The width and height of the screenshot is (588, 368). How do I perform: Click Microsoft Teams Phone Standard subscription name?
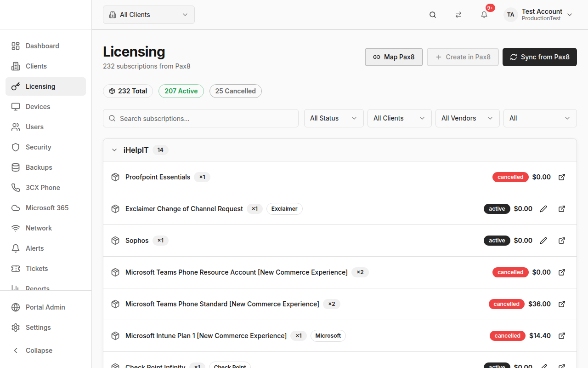point(222,304)
